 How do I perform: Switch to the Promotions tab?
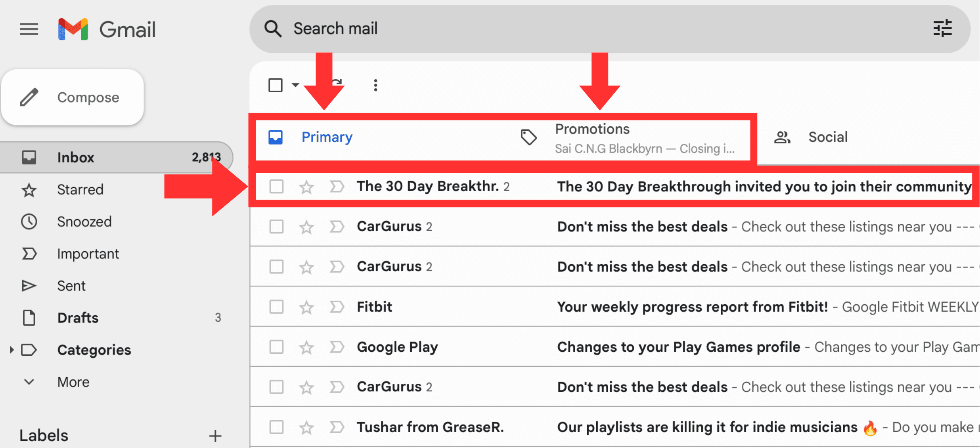point(592,137)
